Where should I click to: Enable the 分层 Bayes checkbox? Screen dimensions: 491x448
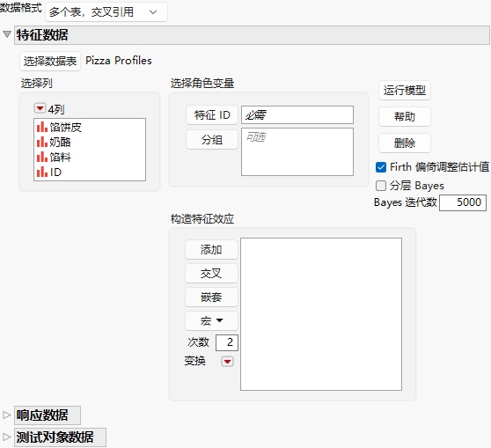[381, 186]
